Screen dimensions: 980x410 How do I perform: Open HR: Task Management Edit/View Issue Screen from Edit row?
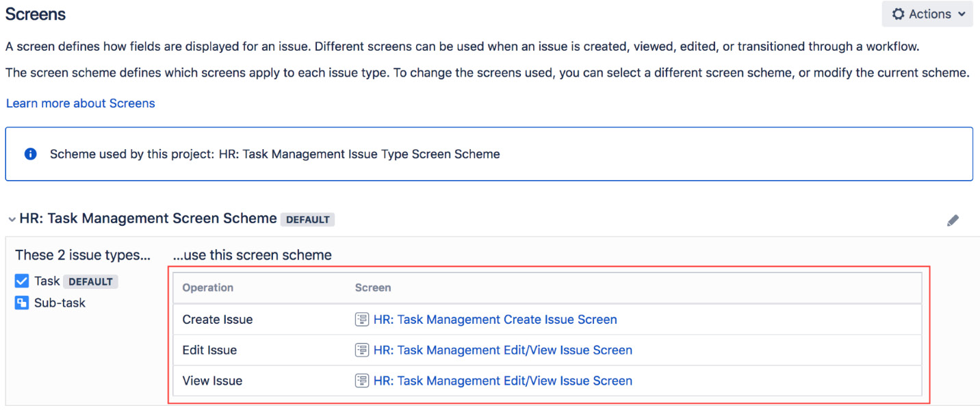pos(502,350)
